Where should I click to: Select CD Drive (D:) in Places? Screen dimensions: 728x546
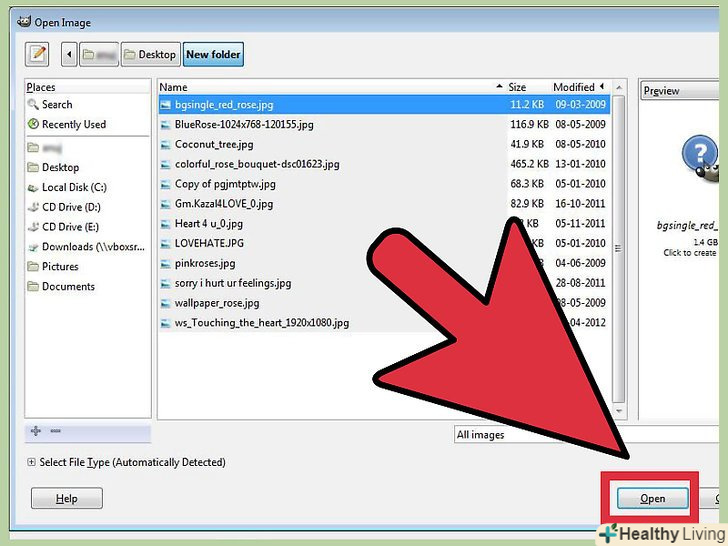[x=71, y=207]
